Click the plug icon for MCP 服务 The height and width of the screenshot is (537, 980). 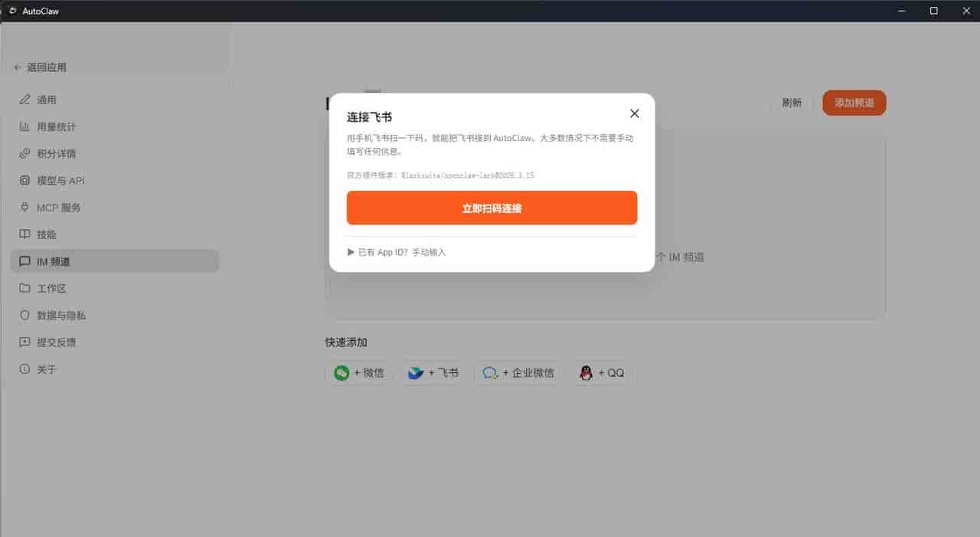pyautogui.click(x=24, y=208)
